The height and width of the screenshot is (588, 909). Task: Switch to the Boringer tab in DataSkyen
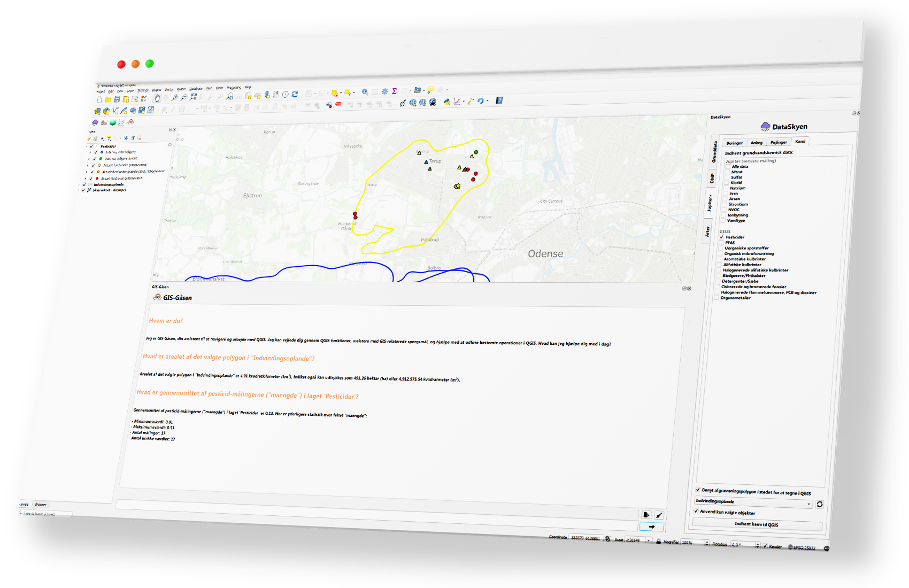pyautogui.click(x=736, y=143)
